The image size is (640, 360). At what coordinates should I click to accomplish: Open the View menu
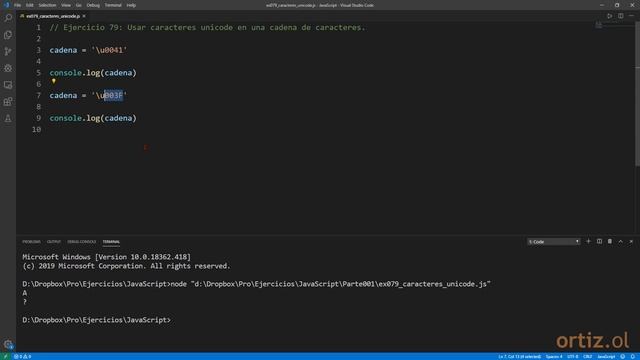pyautogui.click(x=66, y=5)
